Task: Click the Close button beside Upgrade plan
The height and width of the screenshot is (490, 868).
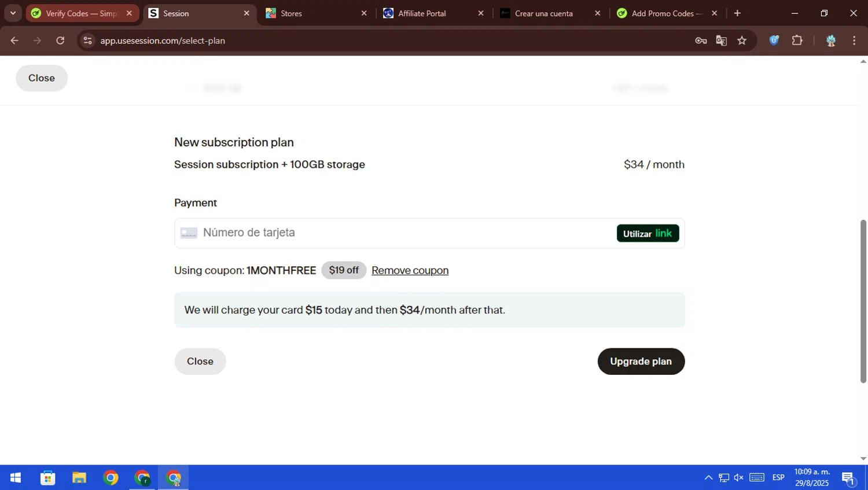Action: click(200, 361)
